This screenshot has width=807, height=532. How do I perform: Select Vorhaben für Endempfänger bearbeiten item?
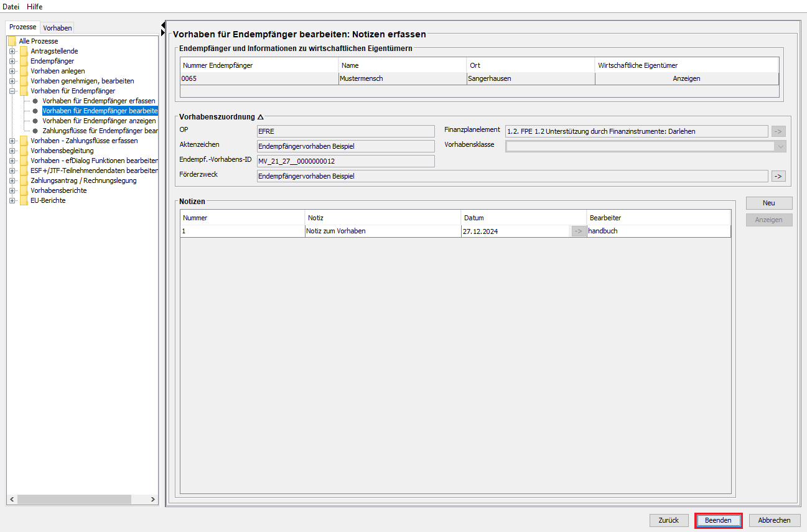100,111
